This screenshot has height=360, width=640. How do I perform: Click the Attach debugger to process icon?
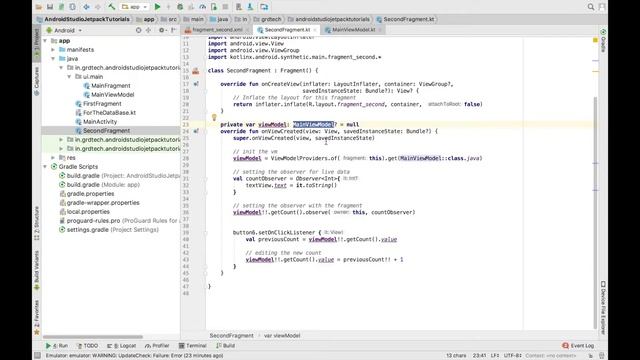[214, 7]
